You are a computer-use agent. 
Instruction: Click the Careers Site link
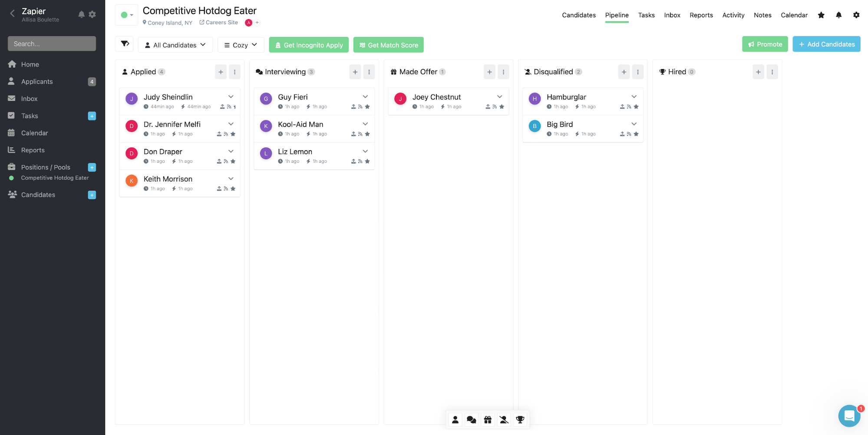click(218, 22)
